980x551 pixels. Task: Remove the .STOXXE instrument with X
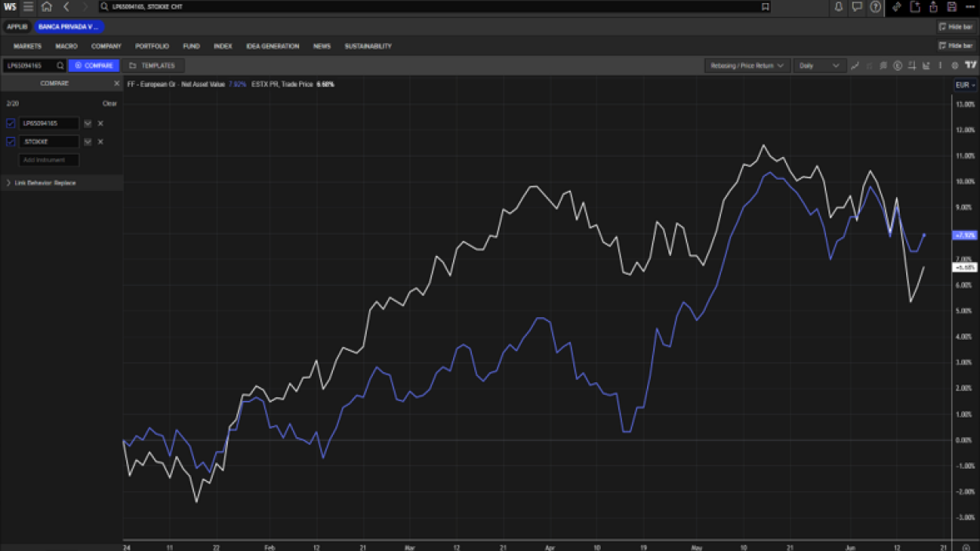[x=101, y=142]
